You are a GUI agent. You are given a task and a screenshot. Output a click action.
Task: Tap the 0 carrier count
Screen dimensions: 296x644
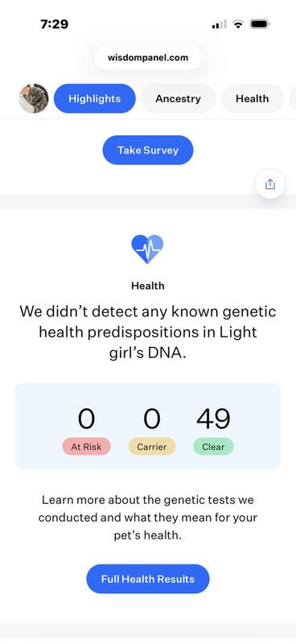coord(152,419)
